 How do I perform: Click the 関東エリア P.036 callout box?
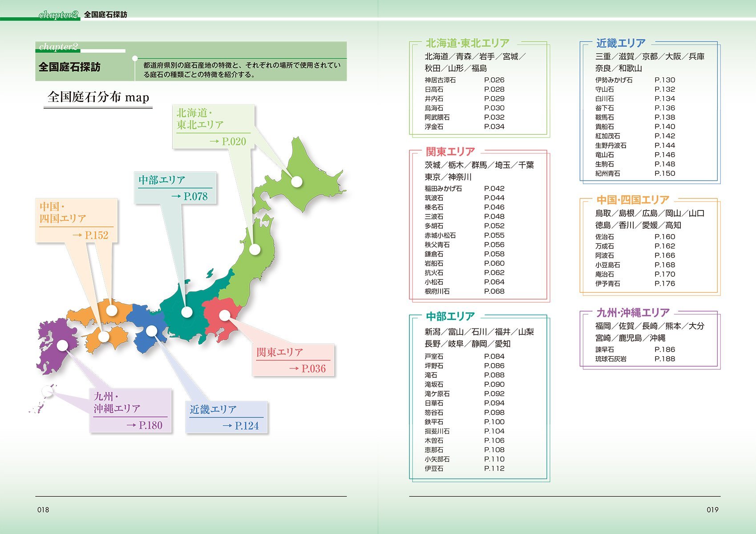293,360
